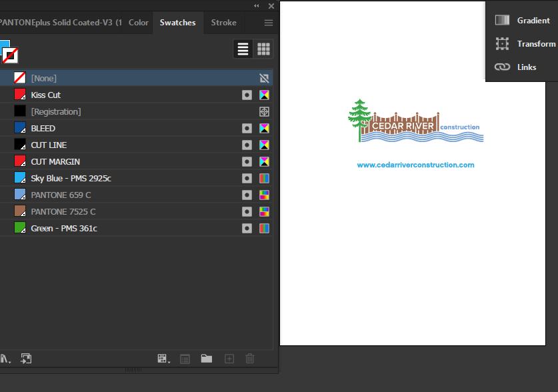Viewport: 558px width, 392px height.
Task: Click the RGB mode icon on Sky Blue row
Action: [x=264, y=179]
